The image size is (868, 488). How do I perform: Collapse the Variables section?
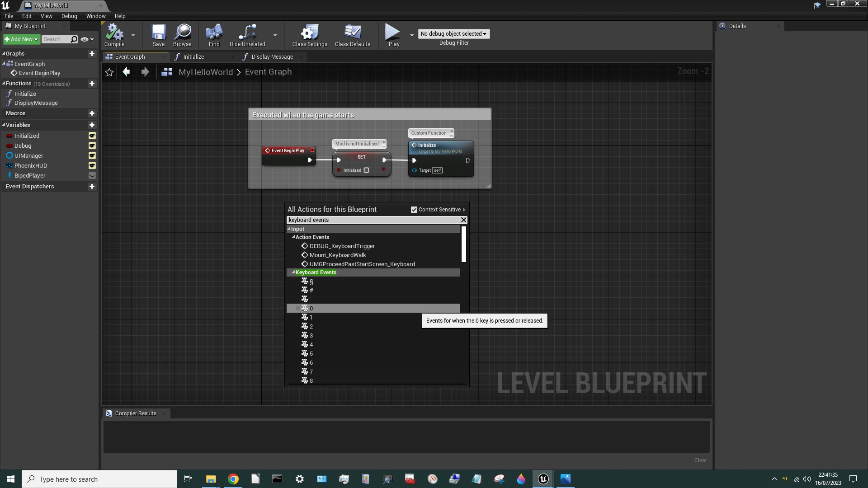4,125
